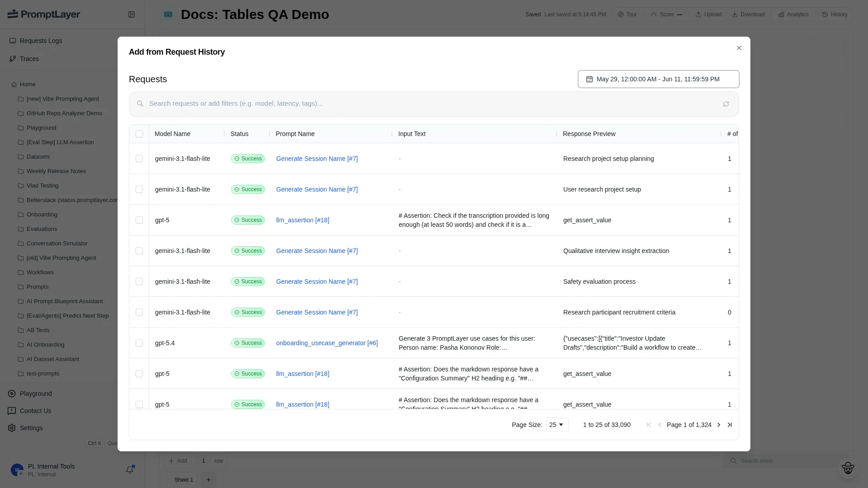This screenshot has width=868, height=488.
Task: Click 'get_assert_value' in the transcription row
Action: 587,220
